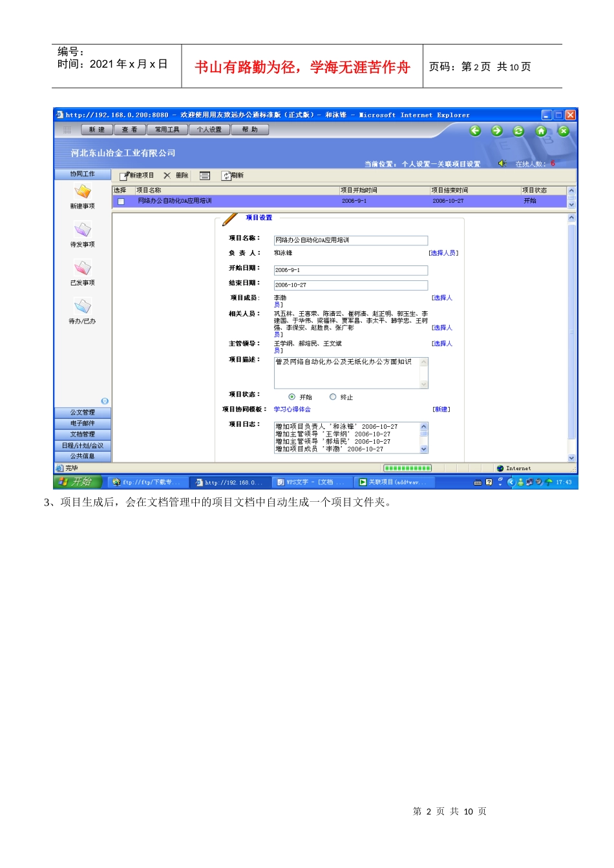Viewport: 614px width, 868px height.
Task: Click the speaker sound icon
Action: coord(502,163)
